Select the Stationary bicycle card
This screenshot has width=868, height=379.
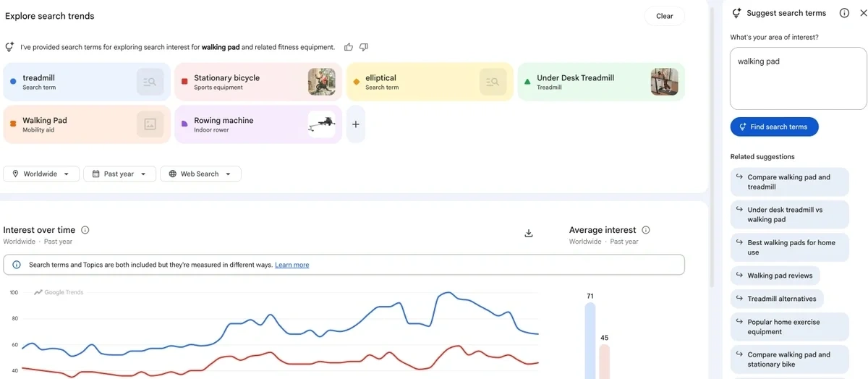[x=258, y=82]
